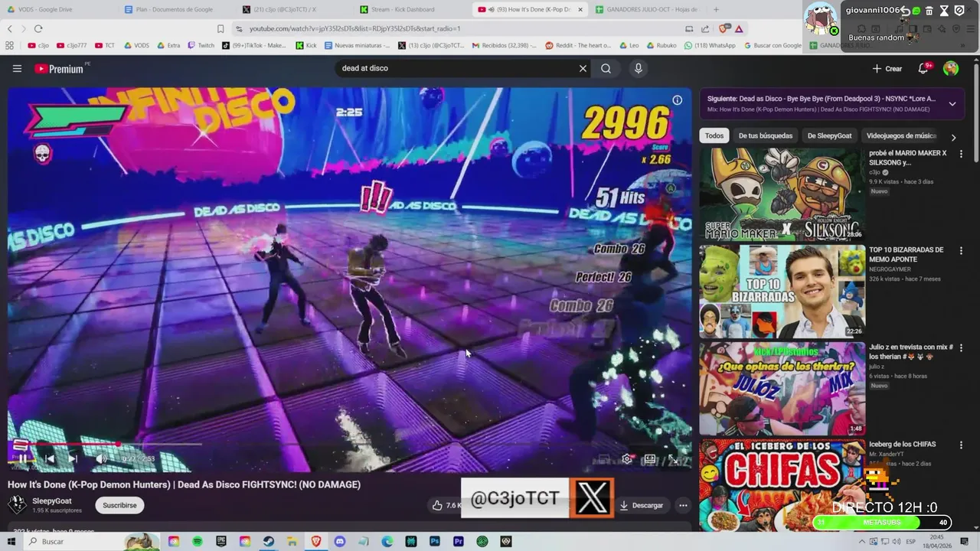The width and height of the screenshot is (980, 551).
Task: Open Spotify from the taskbar
Action: pos(198,541)
